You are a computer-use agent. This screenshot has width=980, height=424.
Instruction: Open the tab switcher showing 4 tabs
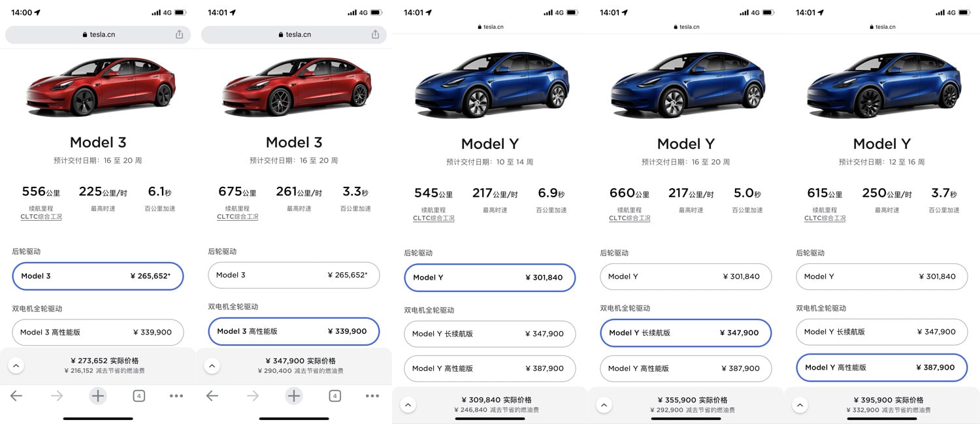[x=139, y=395]
